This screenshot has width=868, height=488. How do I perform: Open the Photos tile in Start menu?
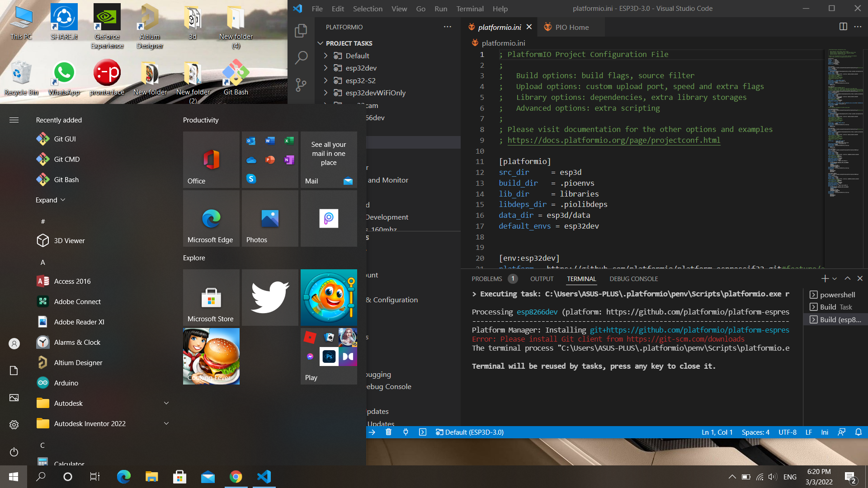point(270,218)
